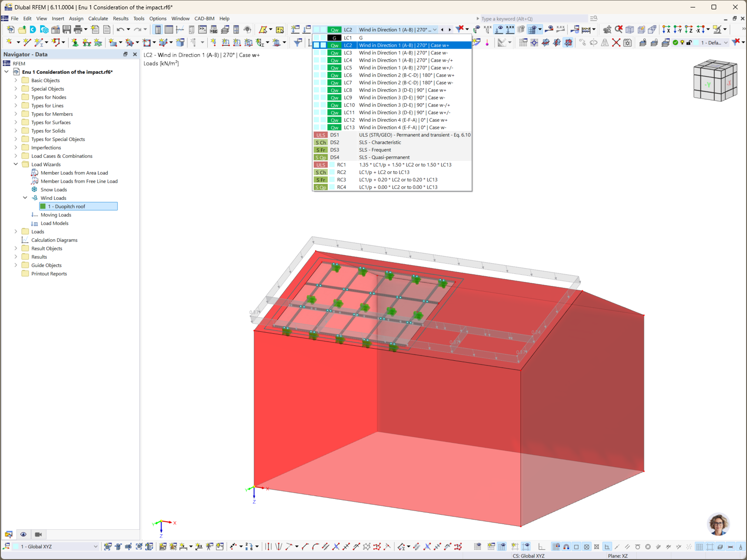Enable the object snap magnet toggle
Image resolution: width=747 pixels, height=560 pixels.
(565, 546)
